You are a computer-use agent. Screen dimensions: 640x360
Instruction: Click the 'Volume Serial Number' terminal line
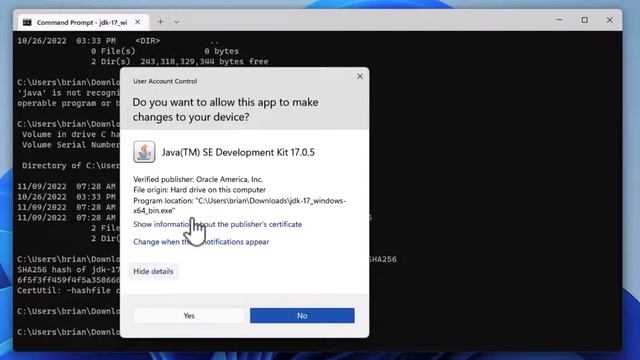tap(70, 145)
